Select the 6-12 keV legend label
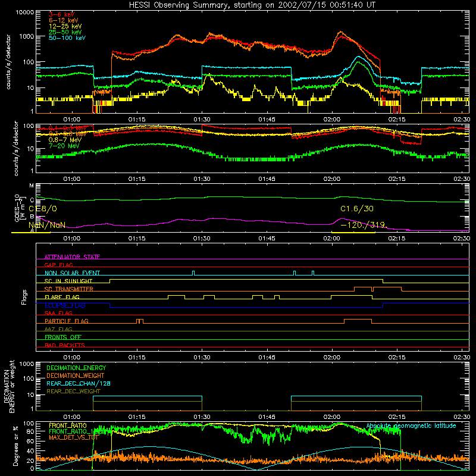This screenshot has height=476, width=476. 64,20
